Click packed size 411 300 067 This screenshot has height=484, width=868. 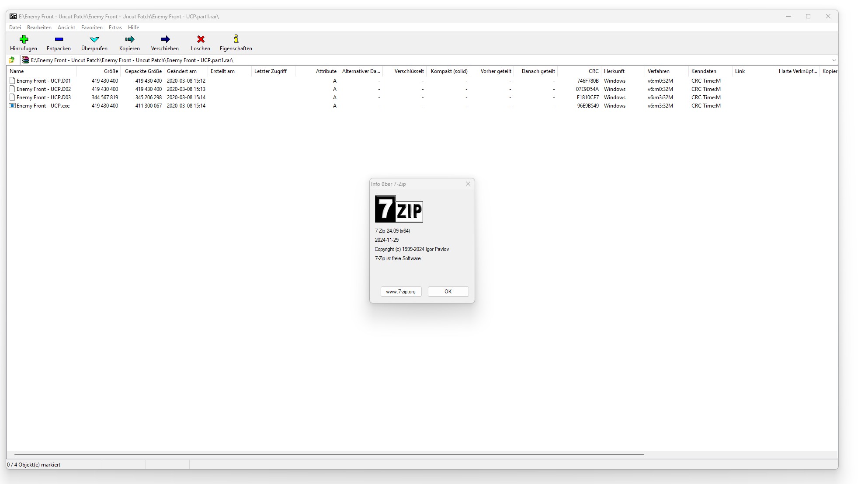[149, 106]
